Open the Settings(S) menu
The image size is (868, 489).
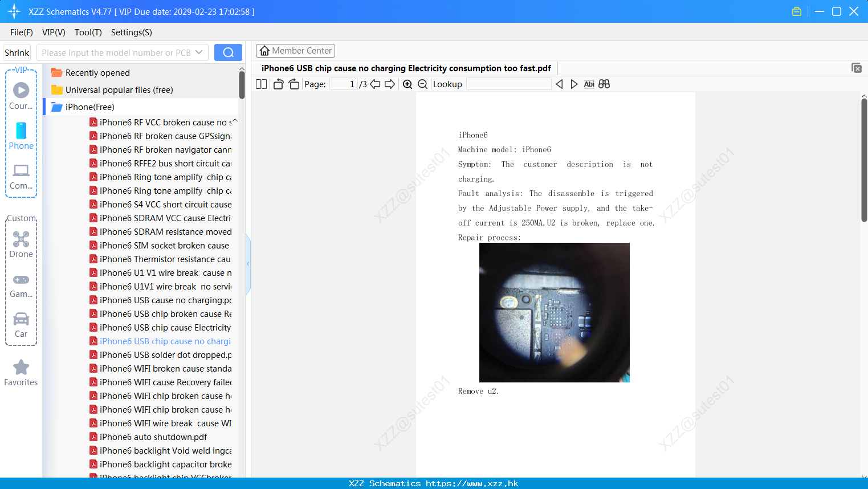132,32
